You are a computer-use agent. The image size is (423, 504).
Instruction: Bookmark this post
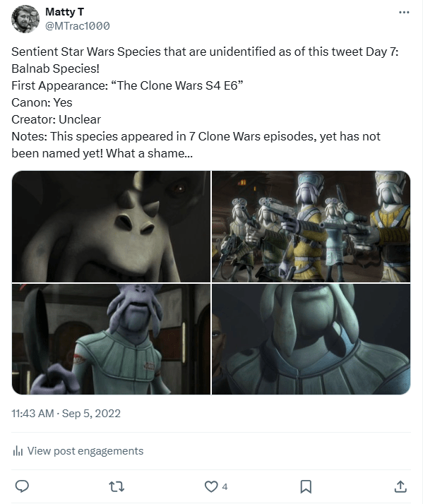[306, 486]
